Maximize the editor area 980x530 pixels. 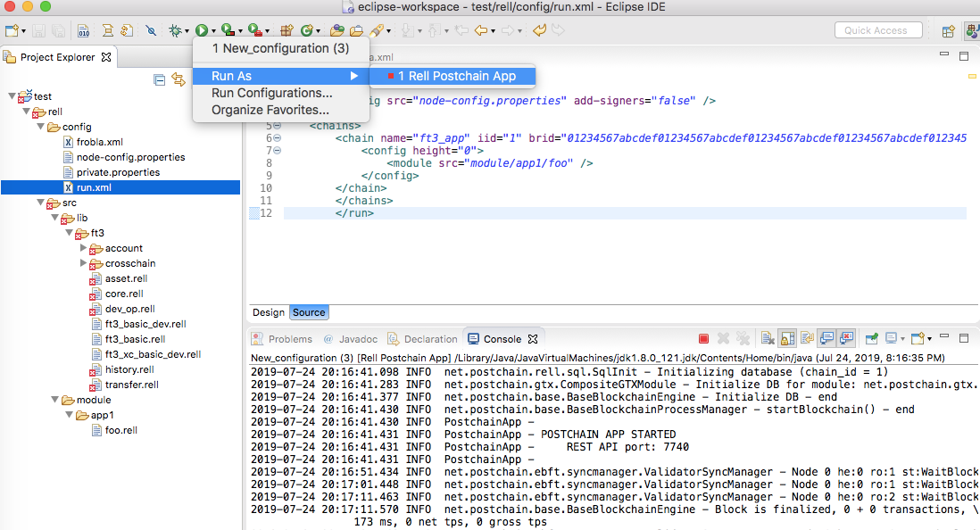point(964,56)
